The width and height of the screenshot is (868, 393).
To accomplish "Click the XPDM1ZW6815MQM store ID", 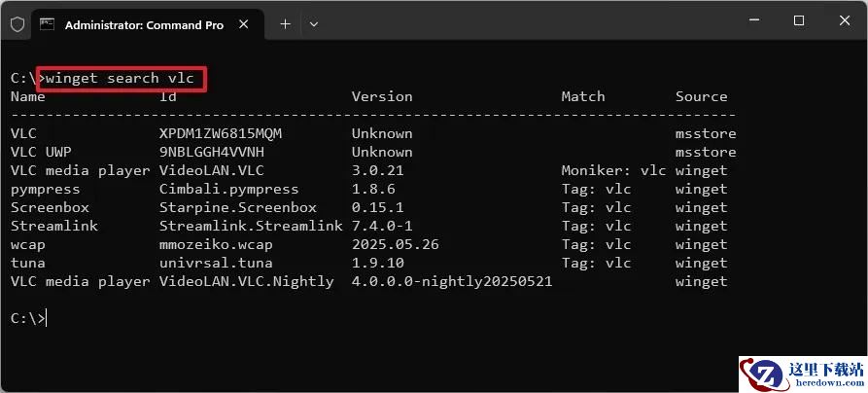I will tap(221, 133).
